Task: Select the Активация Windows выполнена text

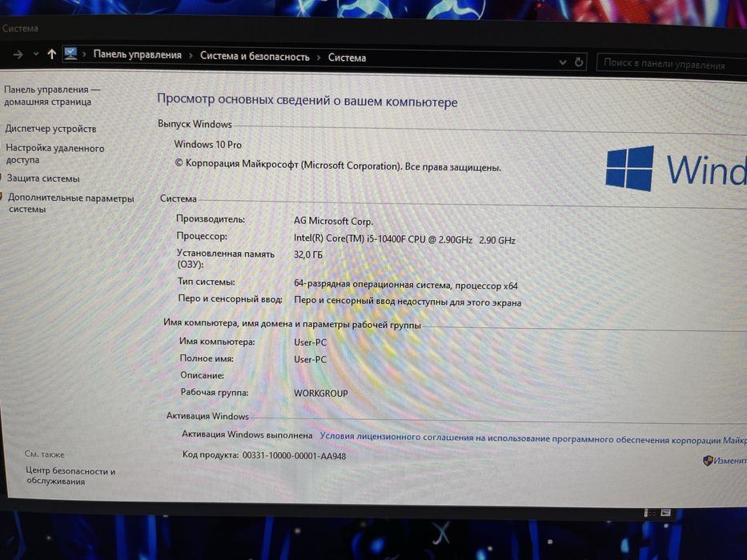Action: pos(247,434)
